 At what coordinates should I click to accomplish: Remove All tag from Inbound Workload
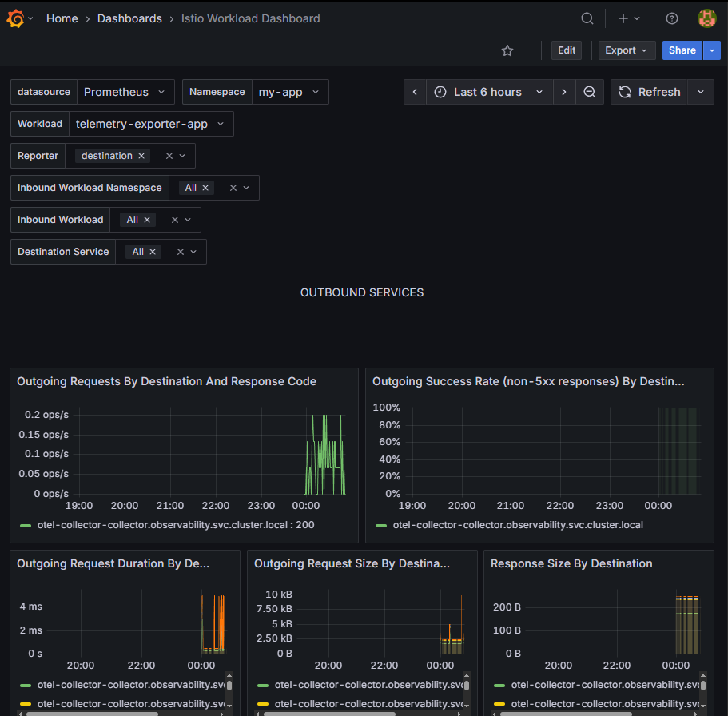click(x=147, y=220)
